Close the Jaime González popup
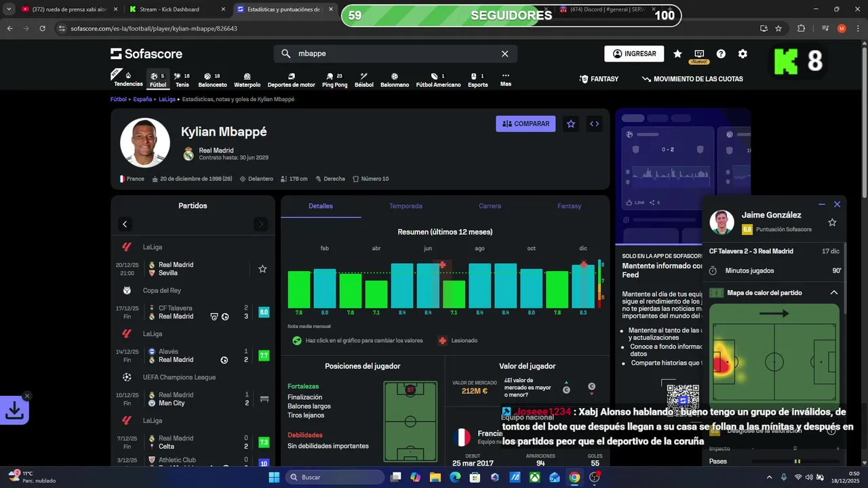This screenshot has height=488, width=868. [837, 204]
